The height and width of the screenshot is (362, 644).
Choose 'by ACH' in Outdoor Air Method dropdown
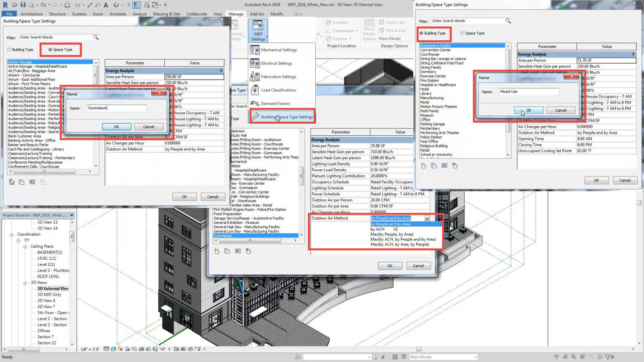377,229
